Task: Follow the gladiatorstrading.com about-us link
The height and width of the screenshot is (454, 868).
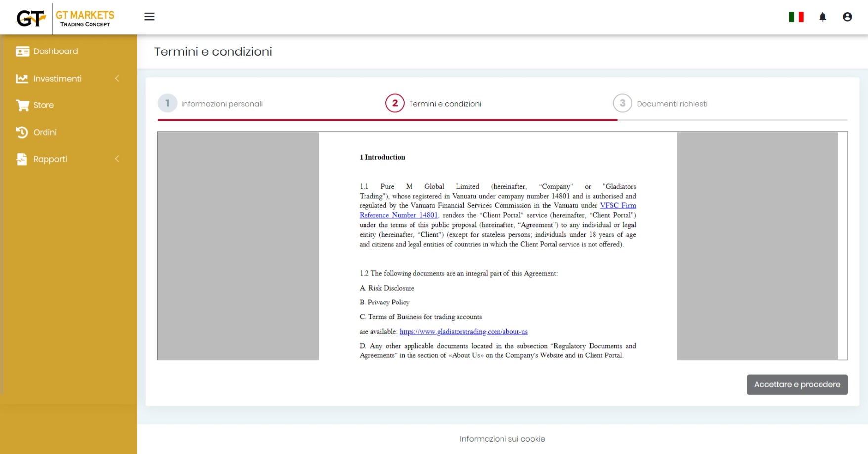Action: coord(463,332)
